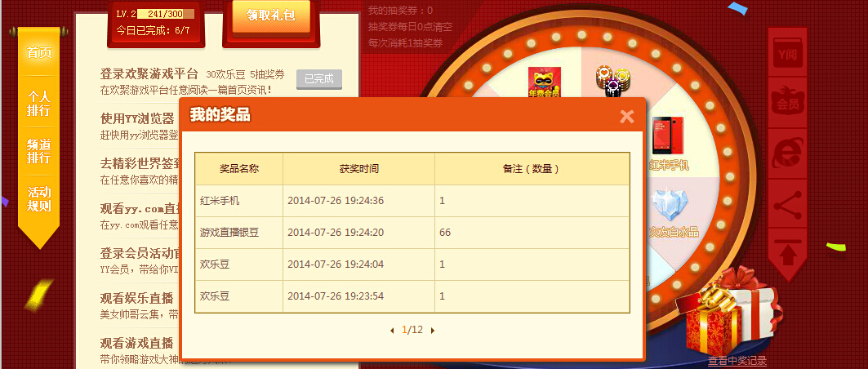Click the 奖品名称 column header

pos(239,169)
